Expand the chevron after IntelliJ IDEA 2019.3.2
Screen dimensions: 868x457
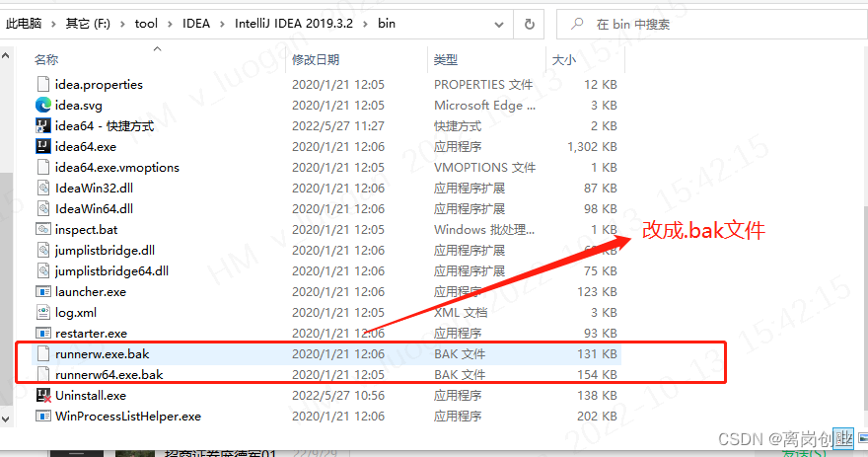click(365, 24)
